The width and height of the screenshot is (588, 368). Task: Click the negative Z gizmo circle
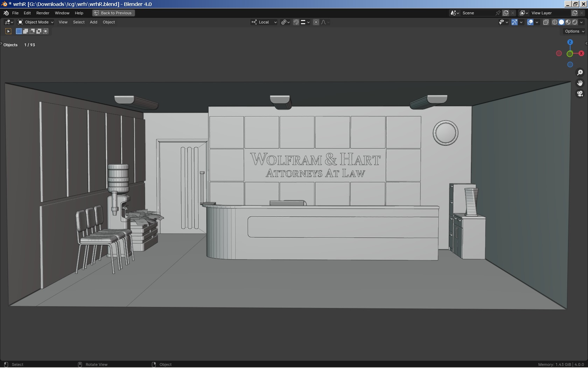click(x=570, y=64)
